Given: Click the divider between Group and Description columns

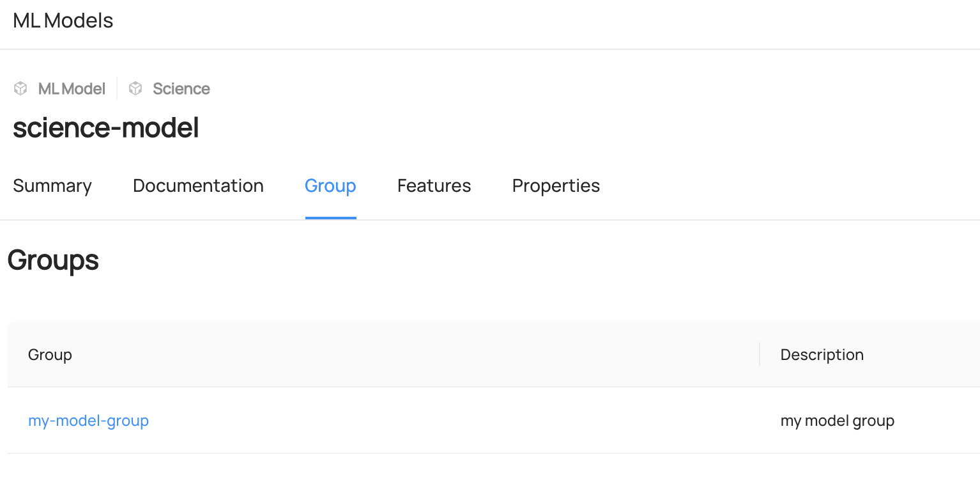Looking at the screenshot, I should pyautogui.click(x=760, y=354).
